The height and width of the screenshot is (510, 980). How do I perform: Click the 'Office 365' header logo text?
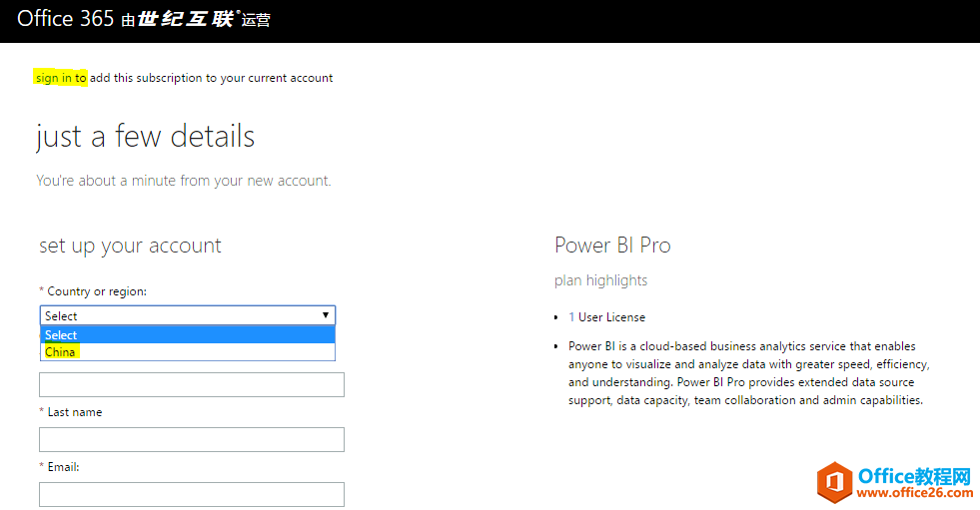[x=65, y=19]
